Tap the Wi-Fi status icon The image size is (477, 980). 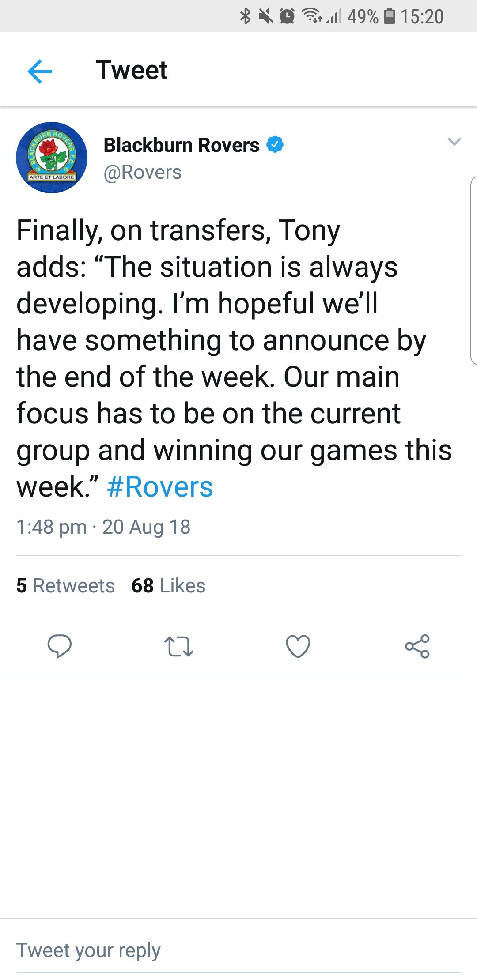(x=311, y=16)
